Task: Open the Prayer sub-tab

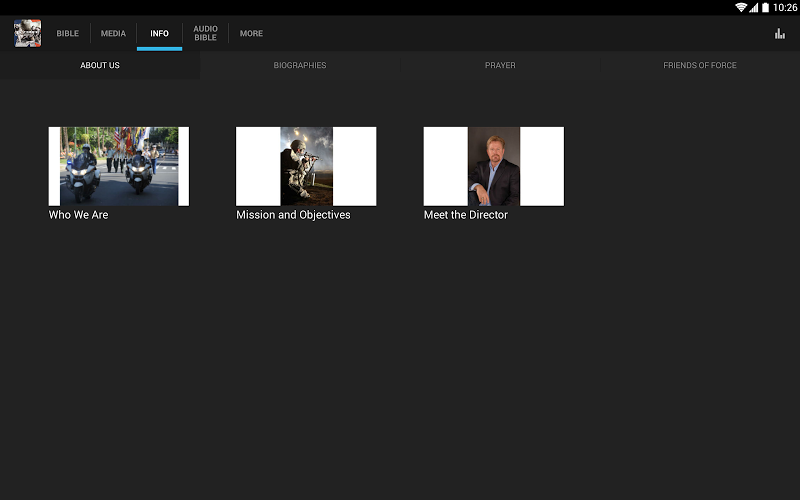Action: (500, 66)
